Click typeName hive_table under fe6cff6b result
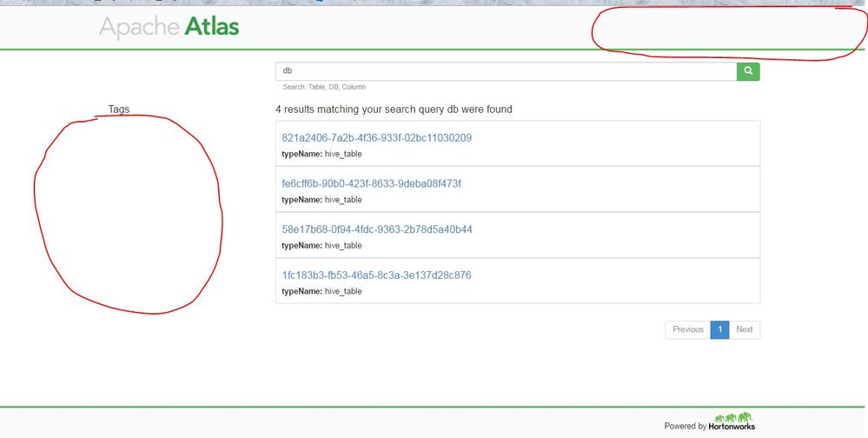 click(x=321, y=200)
